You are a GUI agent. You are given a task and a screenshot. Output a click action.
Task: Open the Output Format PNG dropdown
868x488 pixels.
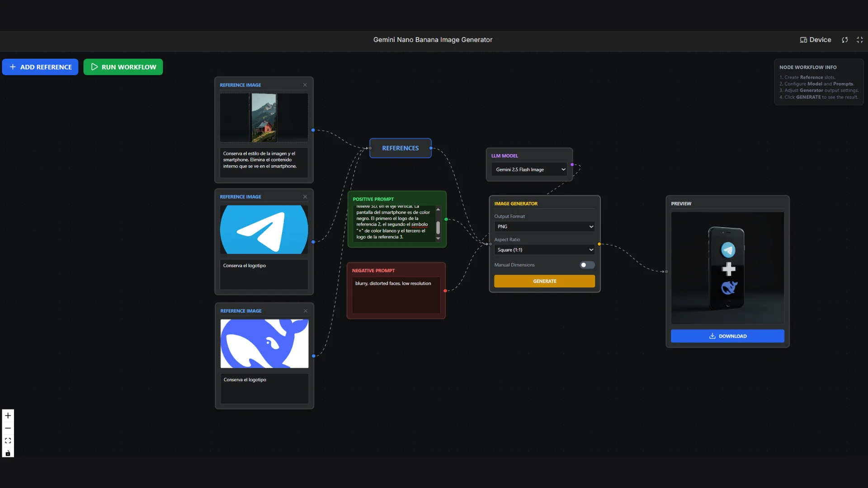click(x=544, y=226)
